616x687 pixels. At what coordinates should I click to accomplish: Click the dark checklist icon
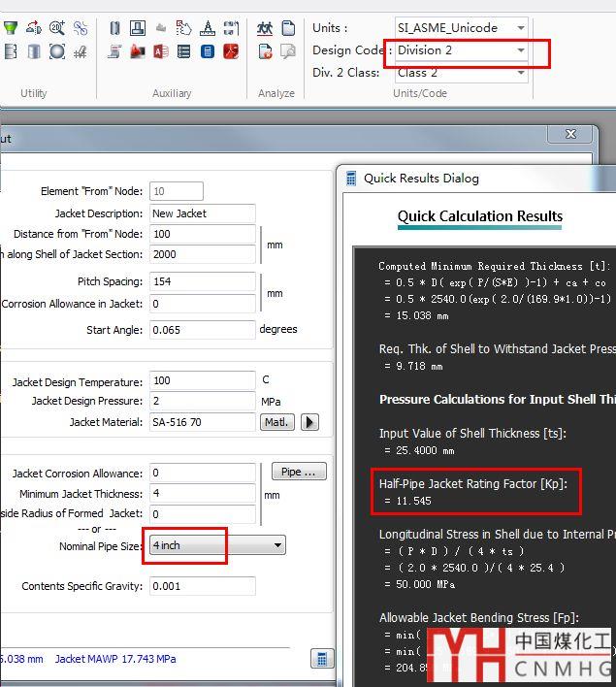click(183, 51)
